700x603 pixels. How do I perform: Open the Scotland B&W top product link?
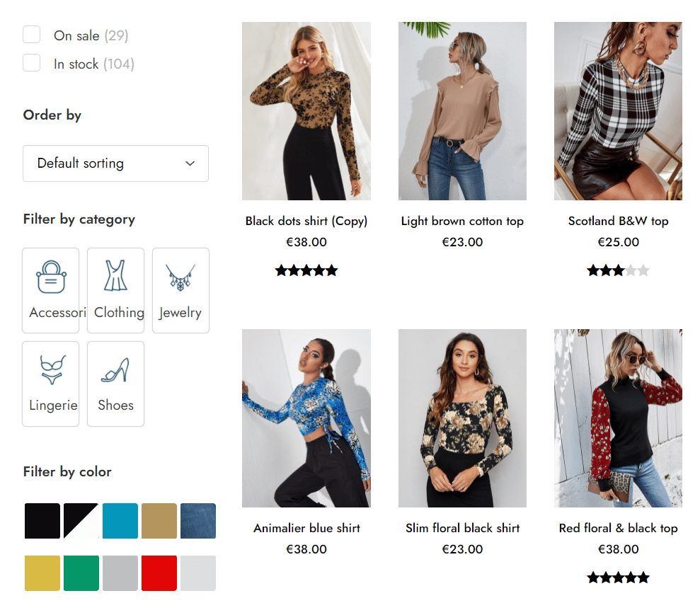[618, 221]
